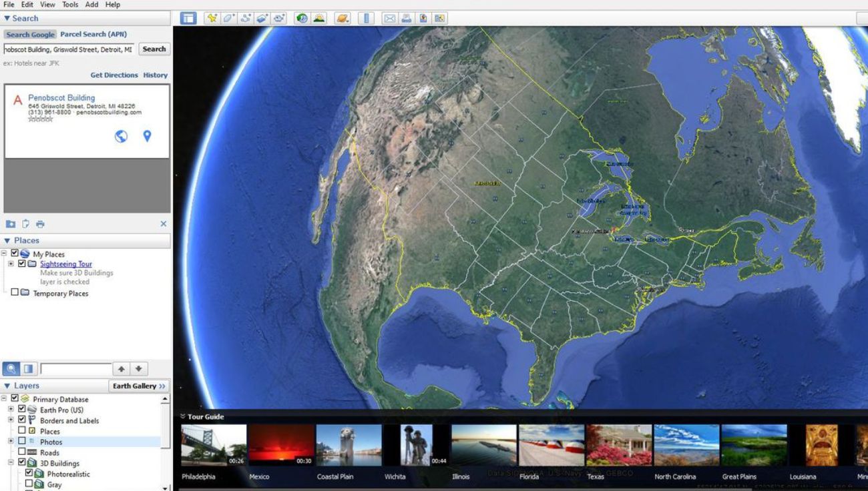Open the historical imagery clock icon

click(302, 18)
